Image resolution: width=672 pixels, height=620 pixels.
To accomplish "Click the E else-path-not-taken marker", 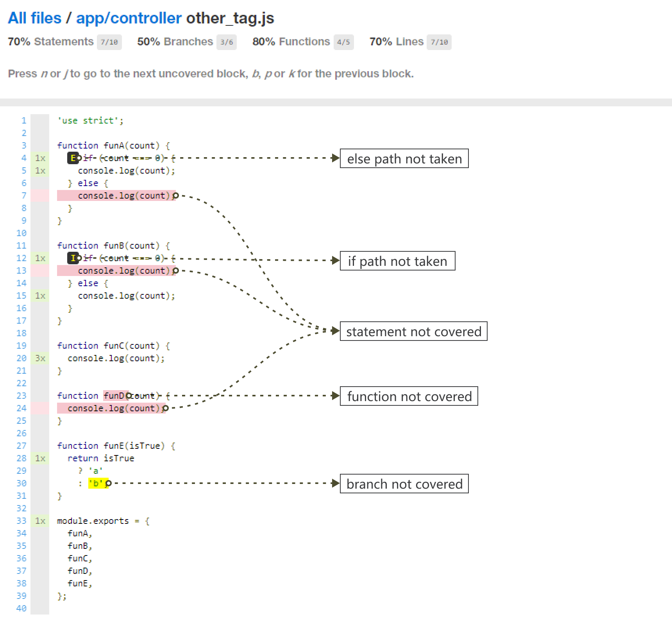I will tap(73, 158).
